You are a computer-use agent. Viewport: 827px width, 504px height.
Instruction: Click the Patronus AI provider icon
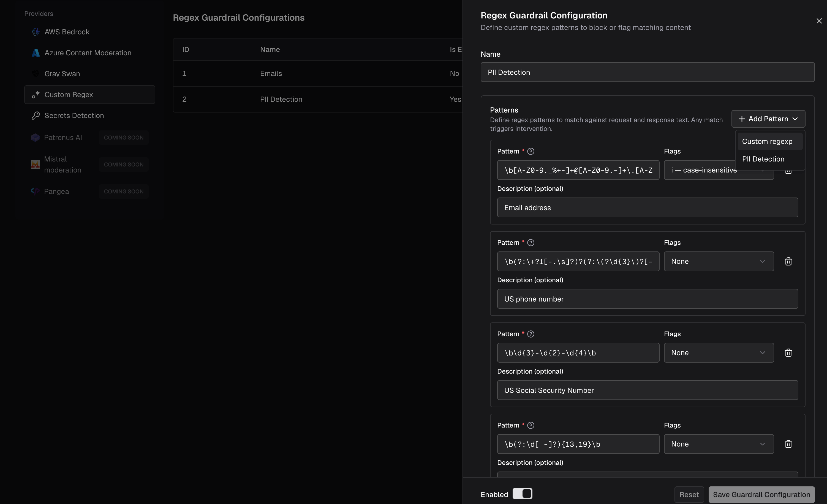pyautogui.click(x=35, y=138)
